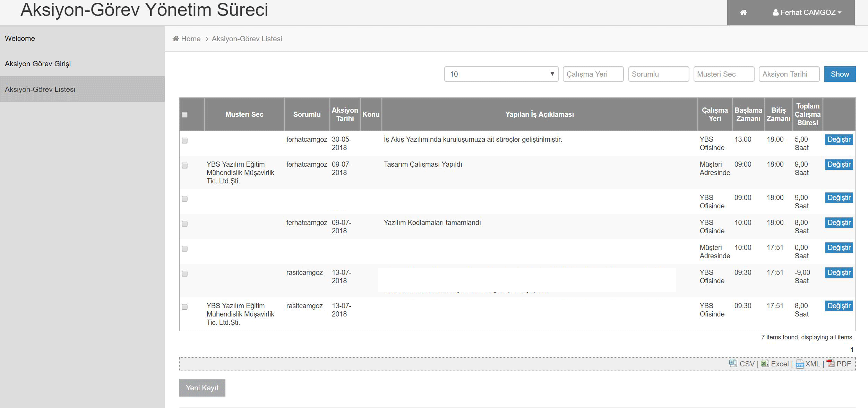
Task: Check the row dated 30-05-2018
Action: pos(184,140)
